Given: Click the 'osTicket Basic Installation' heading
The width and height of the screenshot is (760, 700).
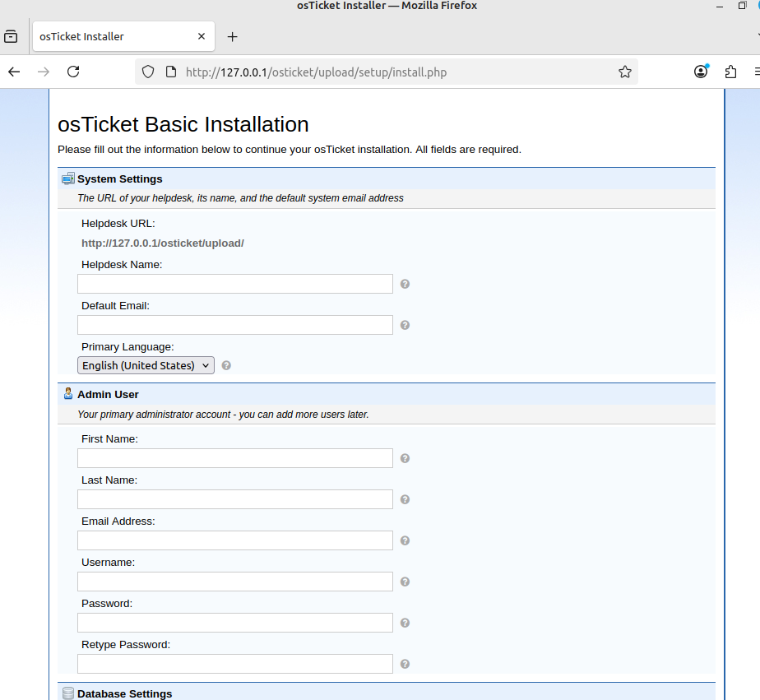Looking at the screenshot, I should pos(183,124).
